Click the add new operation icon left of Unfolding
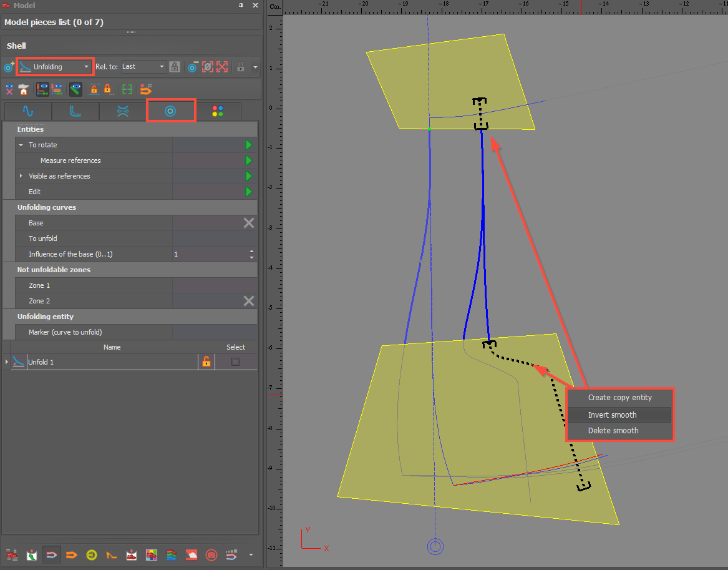 click(x=9, y=67)
